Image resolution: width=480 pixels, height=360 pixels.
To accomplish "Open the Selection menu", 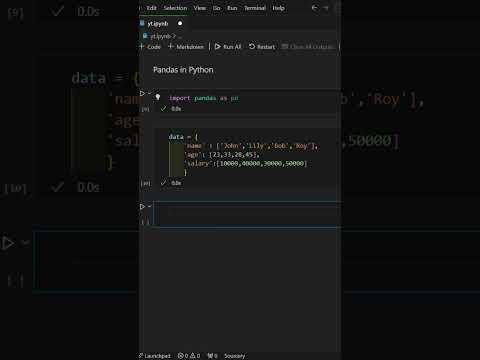I will pos(175,8).
